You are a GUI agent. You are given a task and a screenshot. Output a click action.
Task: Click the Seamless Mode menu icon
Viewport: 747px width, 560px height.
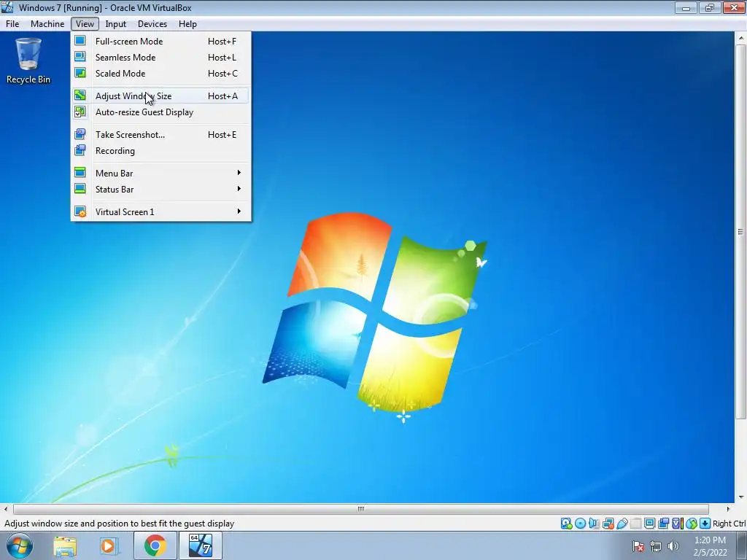pos(80,57)
